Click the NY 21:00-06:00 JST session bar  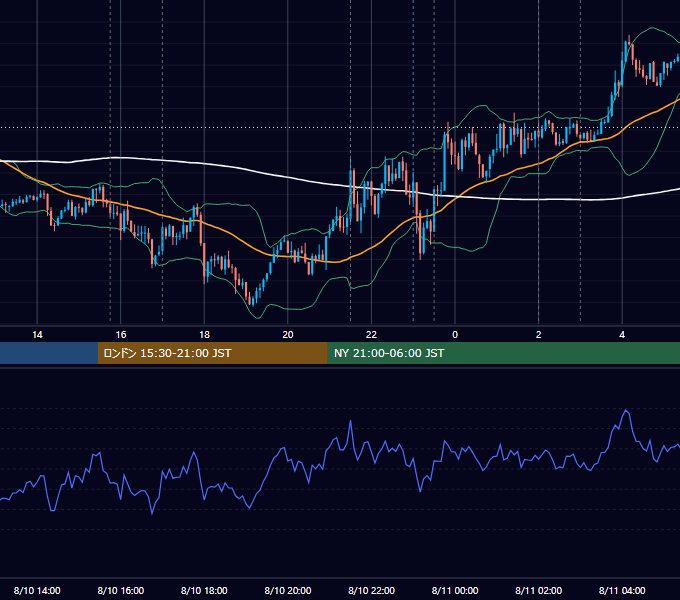[x=503, y=353]
